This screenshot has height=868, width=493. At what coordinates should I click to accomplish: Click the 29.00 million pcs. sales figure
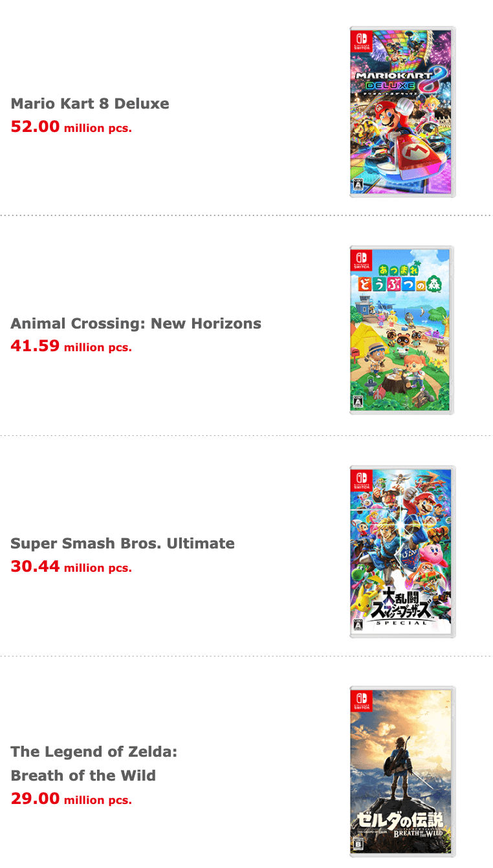(71, 799)
